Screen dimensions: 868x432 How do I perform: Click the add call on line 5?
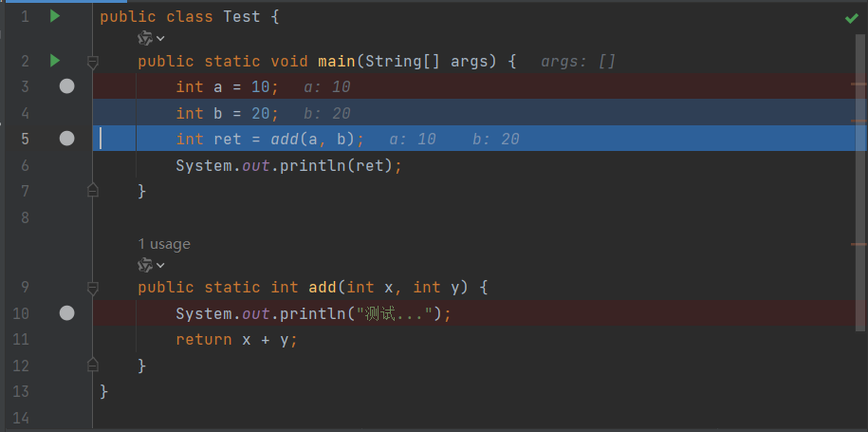click(x=285, y=139)
